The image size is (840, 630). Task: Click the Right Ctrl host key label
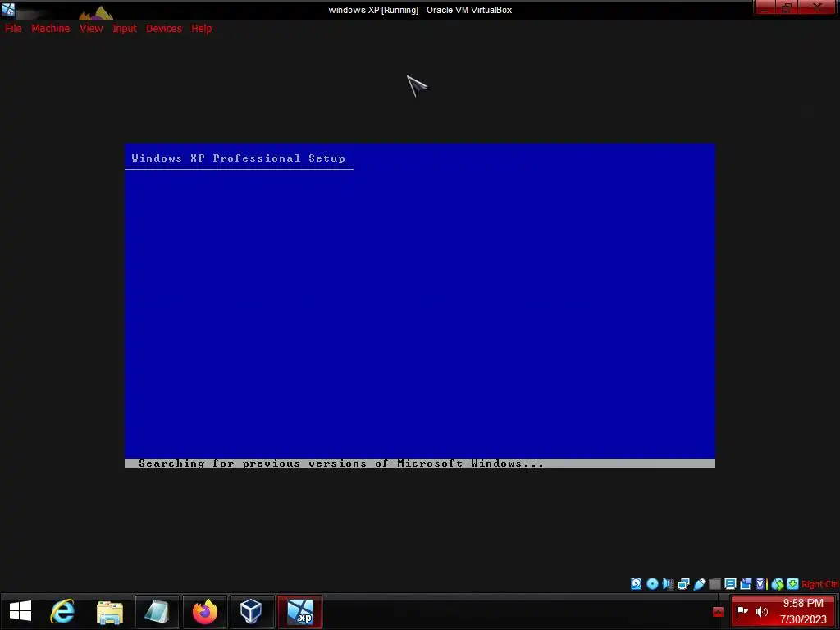point(820,584)
